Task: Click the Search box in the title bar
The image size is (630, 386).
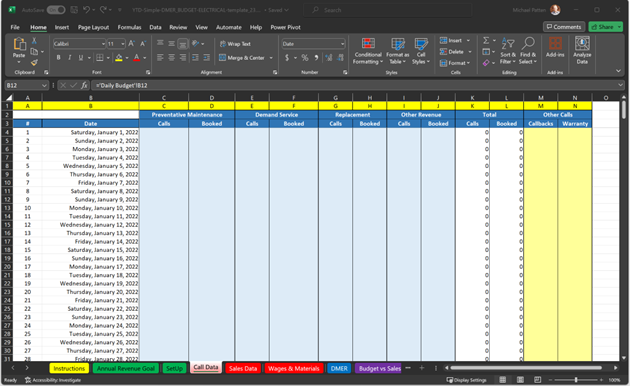Action: pos(387,10)
